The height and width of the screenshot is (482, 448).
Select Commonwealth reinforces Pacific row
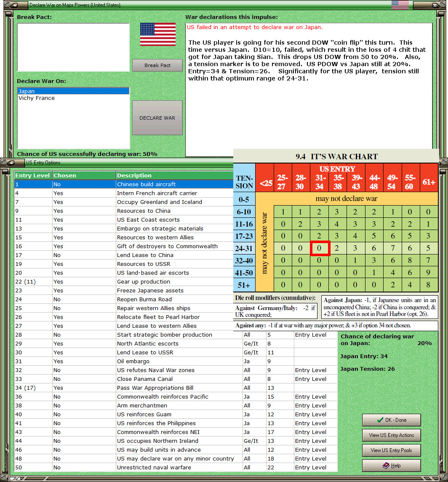click(x=176, y=396)
